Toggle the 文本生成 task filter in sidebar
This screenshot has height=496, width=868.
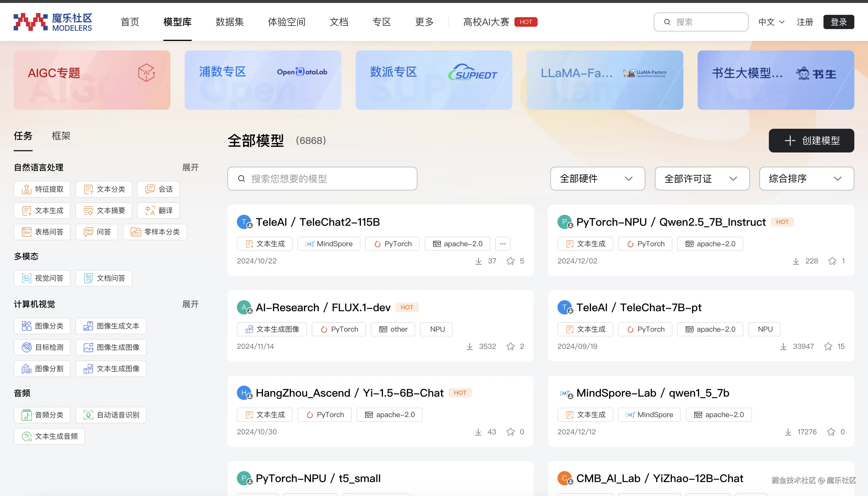pyautogui.click(x=42, y=211)
